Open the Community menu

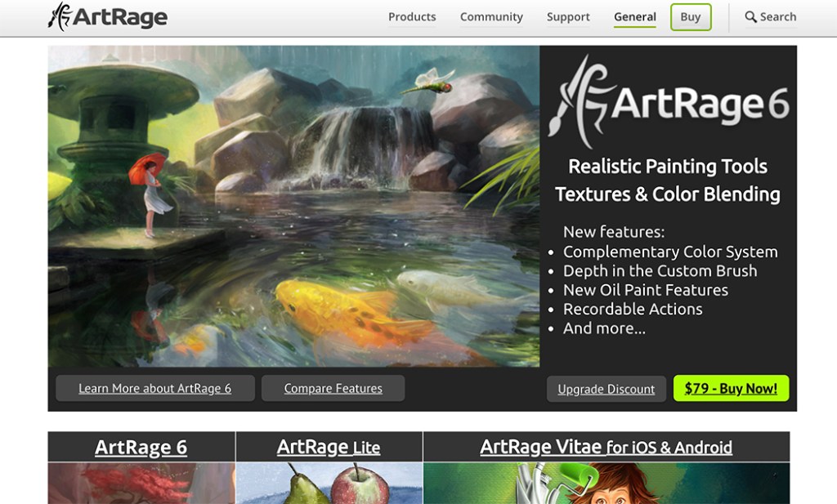coord(491,17)
